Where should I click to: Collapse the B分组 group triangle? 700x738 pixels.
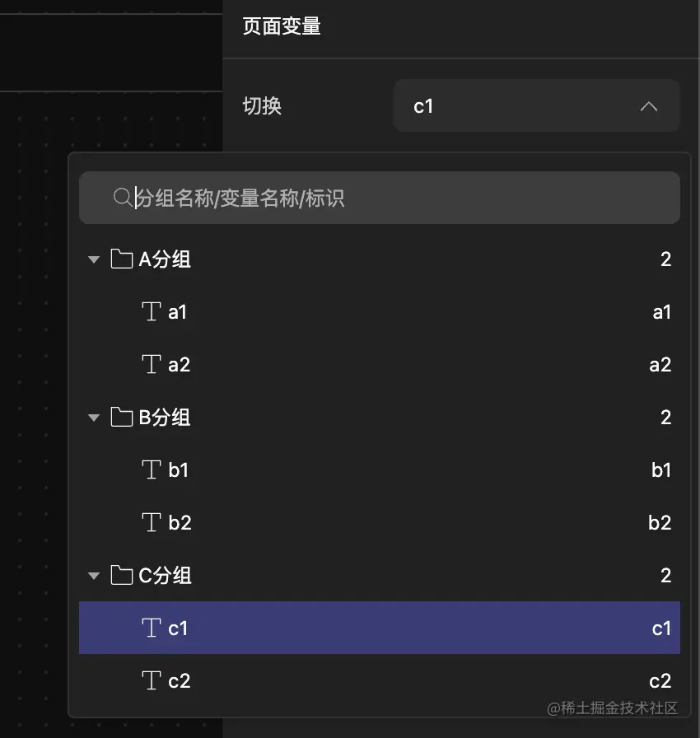93,418
